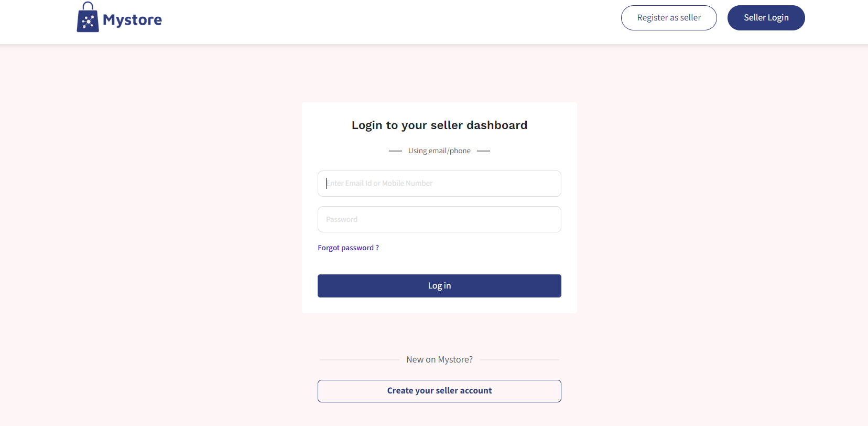Image resolution: width=868 pixels, height=426 pixels.
Task: Open the Forgot password link
Action: (345, 248)
